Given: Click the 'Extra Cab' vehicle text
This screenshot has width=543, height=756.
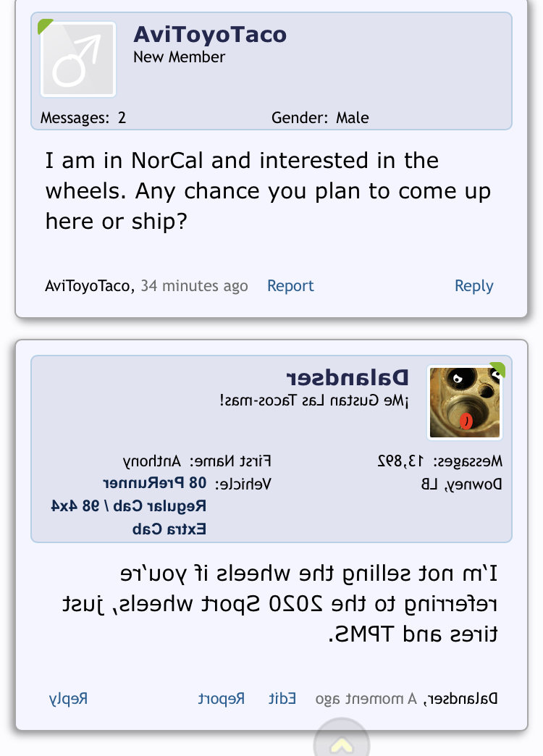Looking at the screenshot, I should 169,529.
